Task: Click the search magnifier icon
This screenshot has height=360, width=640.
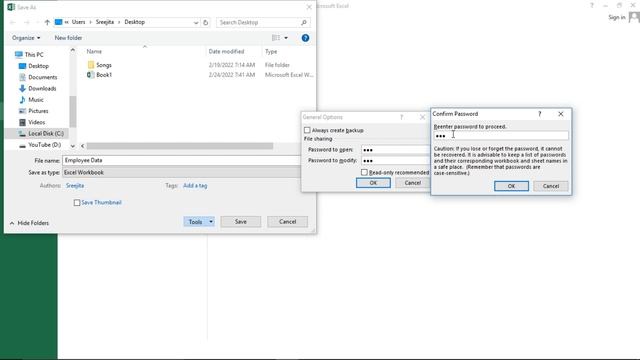Action: pos(304,22)
